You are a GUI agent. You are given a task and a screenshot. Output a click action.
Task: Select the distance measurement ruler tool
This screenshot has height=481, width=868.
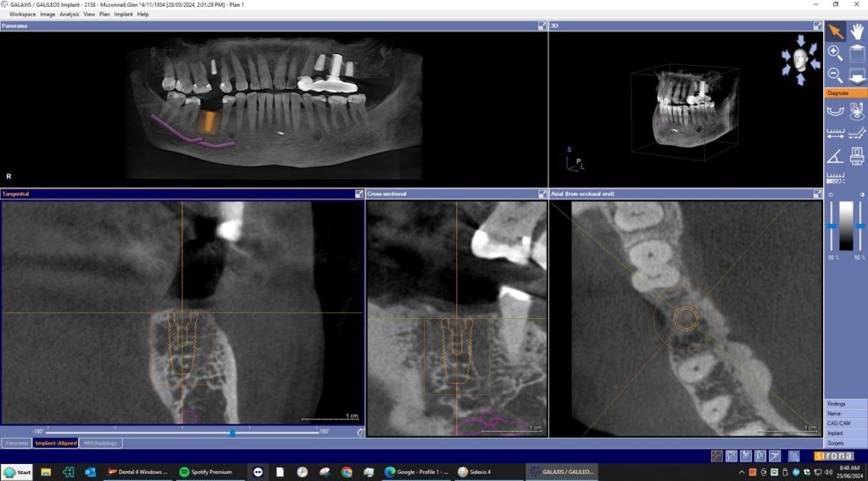tap(835, 133)
